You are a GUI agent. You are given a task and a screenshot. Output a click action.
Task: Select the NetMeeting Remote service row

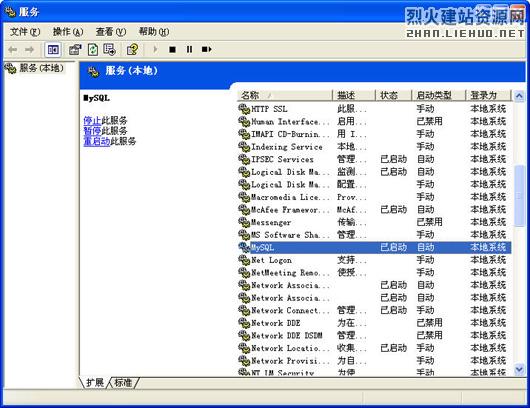[374, 273]
